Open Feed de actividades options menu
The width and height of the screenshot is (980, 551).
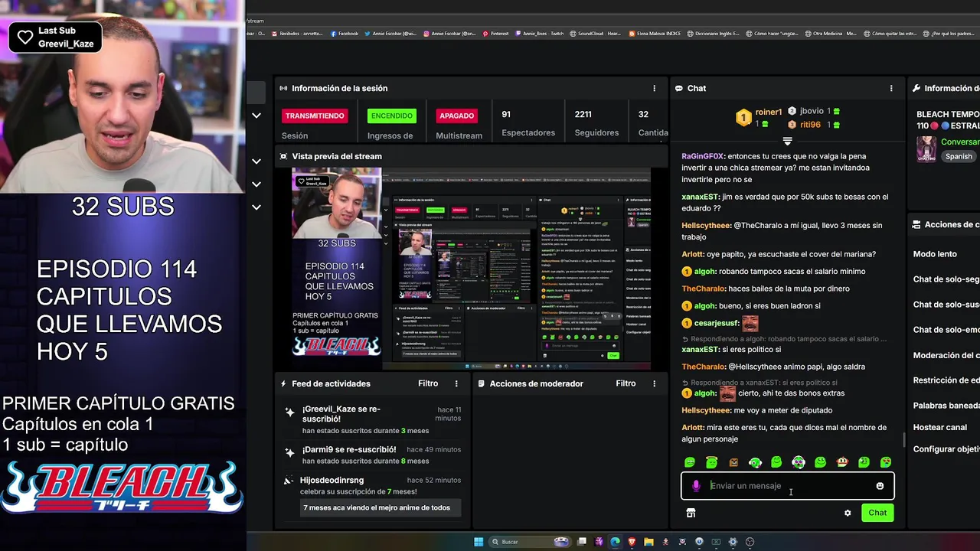tap(456, 383)
